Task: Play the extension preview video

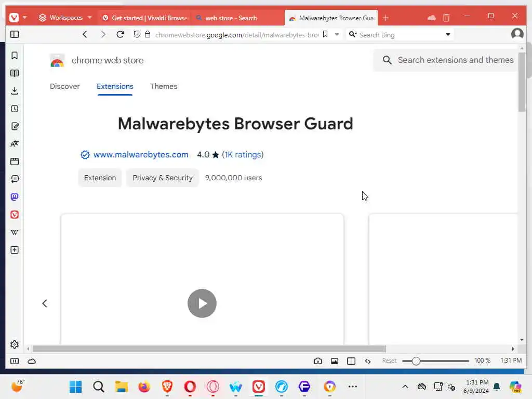Action: 202,303
